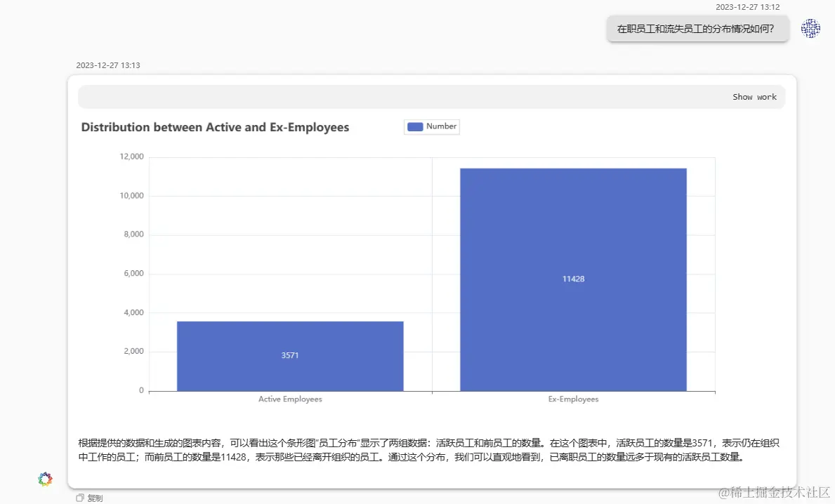The width and height of the screenshot is (835, 504).
Task: Click the 12,000 y-axis value
Action: pyautogui.click(x=131, y=157)
